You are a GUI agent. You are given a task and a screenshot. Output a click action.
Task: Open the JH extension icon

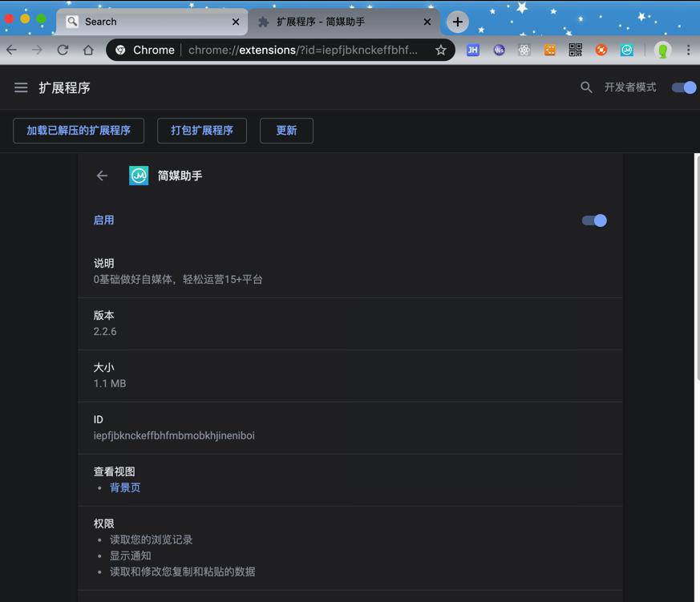pos(473,50)
